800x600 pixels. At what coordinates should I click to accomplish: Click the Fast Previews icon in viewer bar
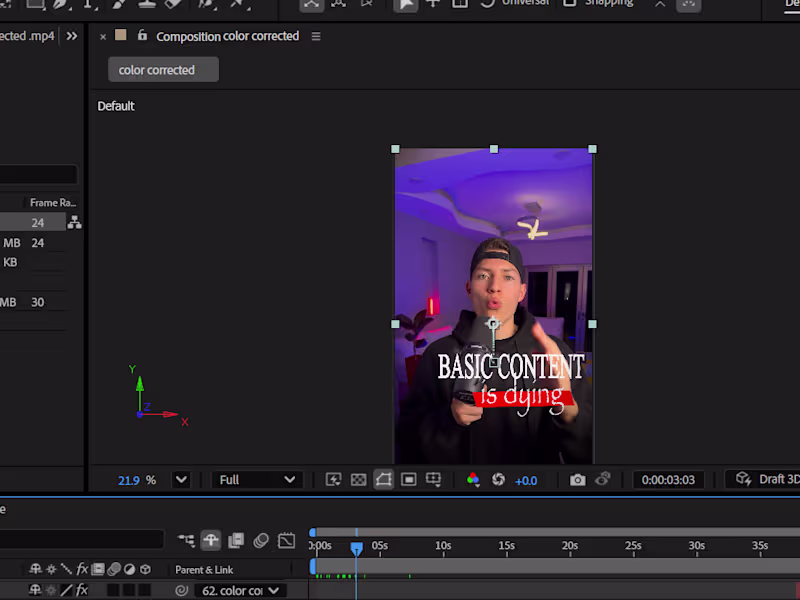point(334,480)
